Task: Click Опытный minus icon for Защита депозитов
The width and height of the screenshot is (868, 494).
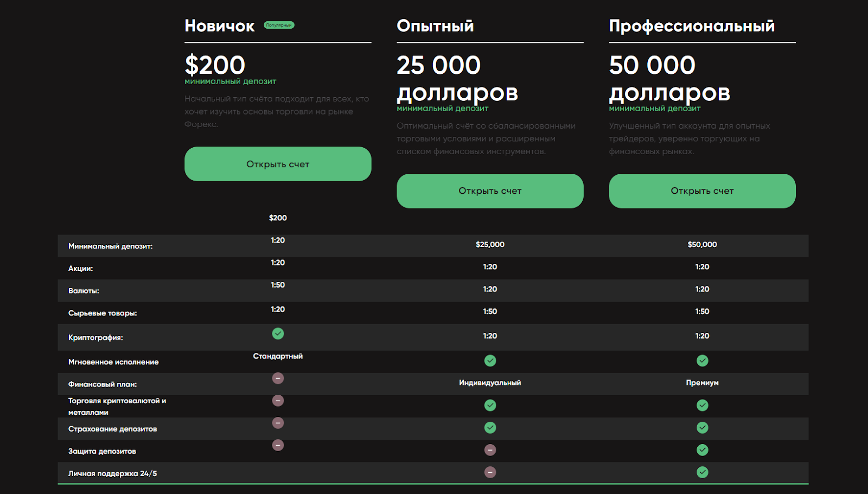Action: (490, 450)
